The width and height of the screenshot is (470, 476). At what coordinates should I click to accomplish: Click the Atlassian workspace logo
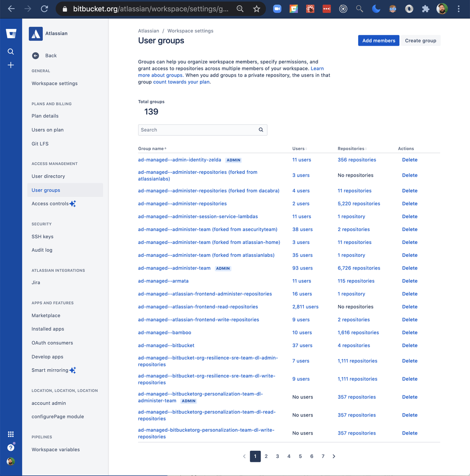pos(36,33)
